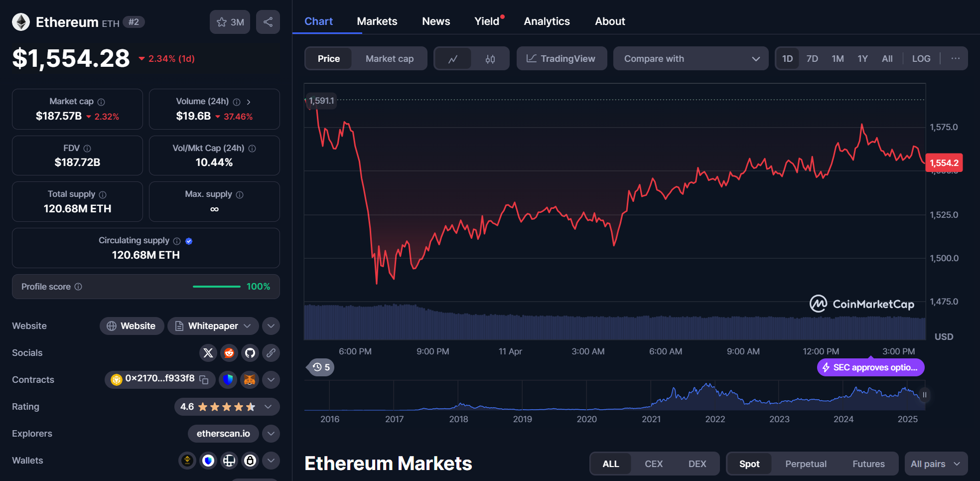This screenshot has width=980, height=481.
Task: Open the X (Twitter) social link
Action: pos(208,353)
